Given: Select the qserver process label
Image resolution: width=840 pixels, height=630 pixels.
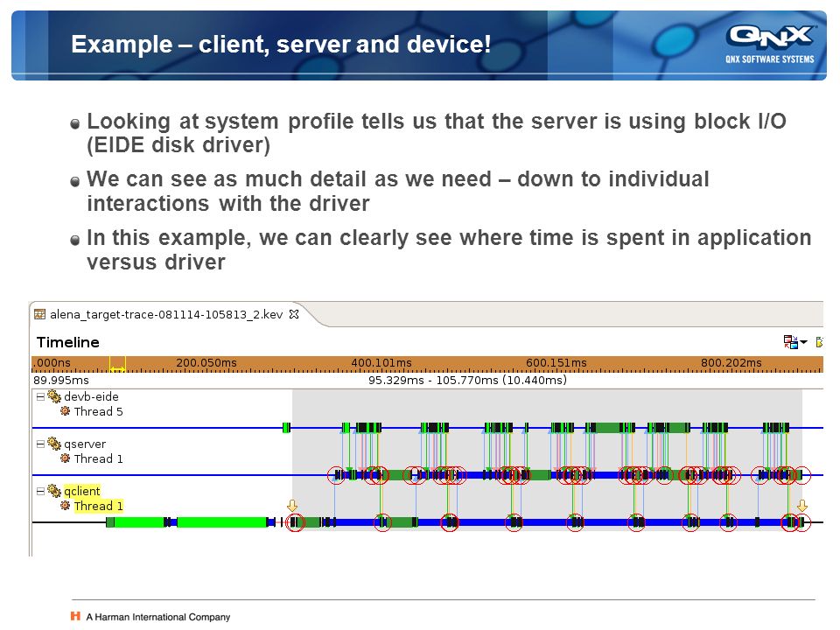Looking at the screenshot, I should point(85,444).
